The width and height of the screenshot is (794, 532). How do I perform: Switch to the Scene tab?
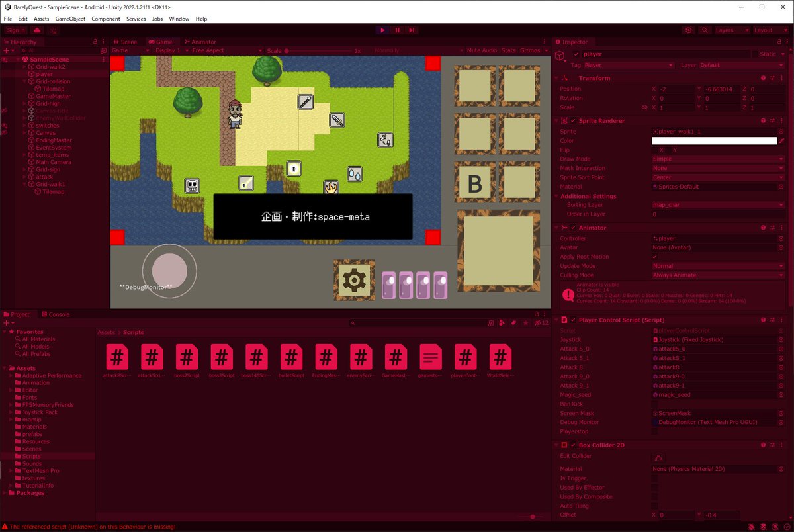tap(125, 42)
